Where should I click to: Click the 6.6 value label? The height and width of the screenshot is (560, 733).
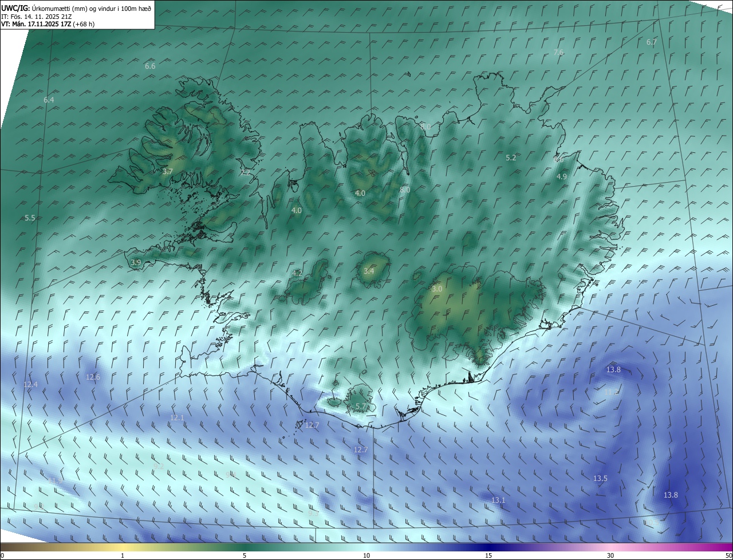(x=150, y=66)
